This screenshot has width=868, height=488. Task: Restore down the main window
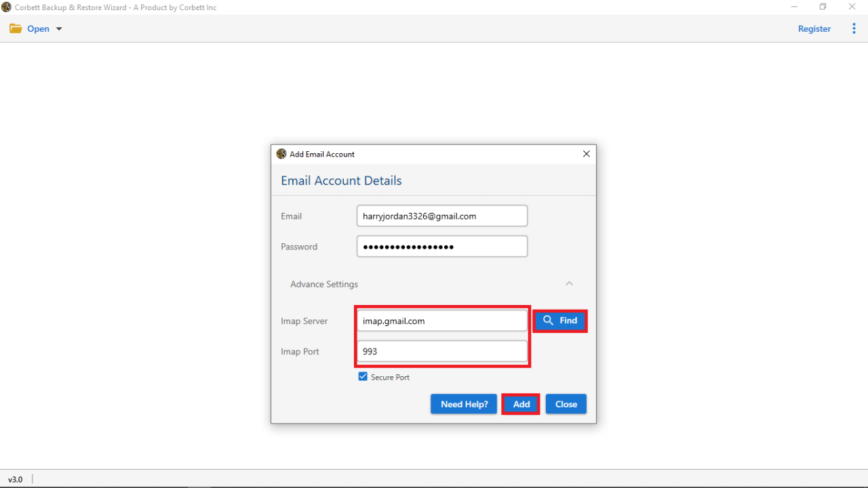[823, 7]
